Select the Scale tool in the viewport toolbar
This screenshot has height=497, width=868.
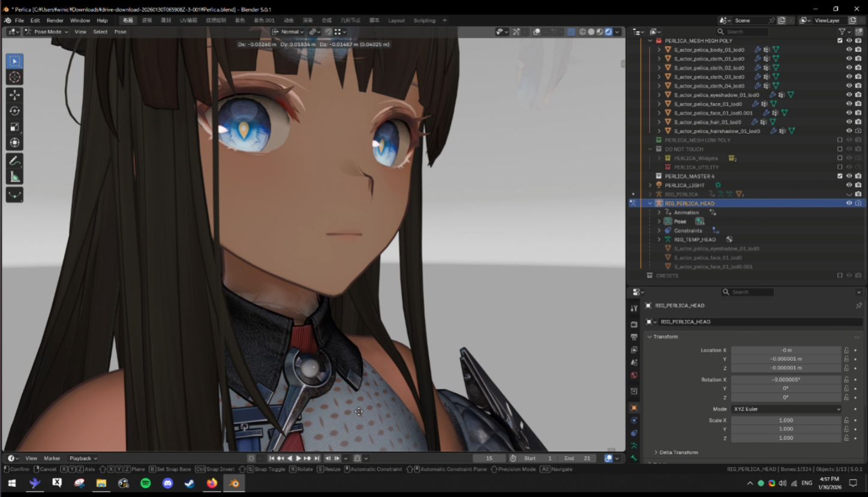click(15, 127)
